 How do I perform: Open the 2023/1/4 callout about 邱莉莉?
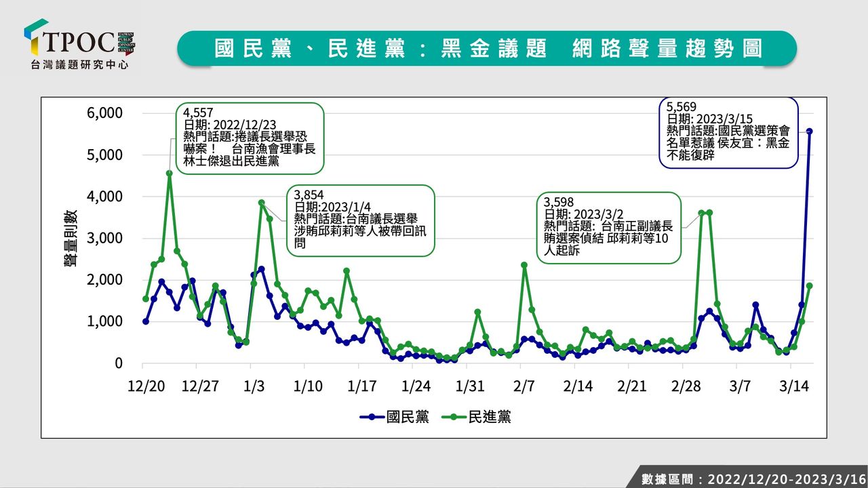click(360, 220)
